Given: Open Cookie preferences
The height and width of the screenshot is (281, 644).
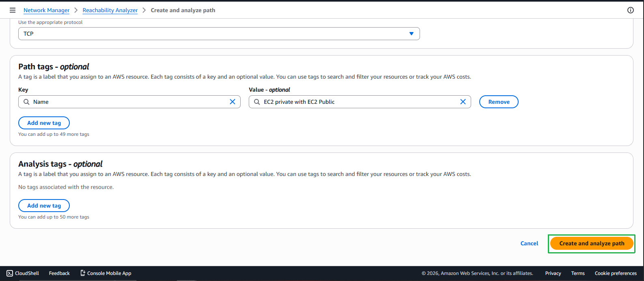Looking at the screenshot, I should (x=616, y=273).
